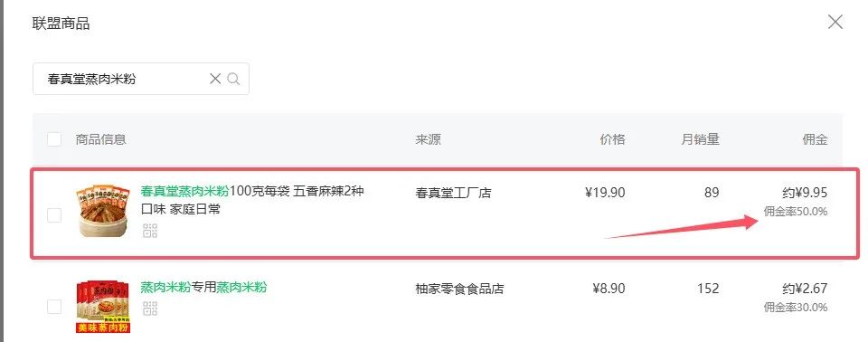Screen dimensions: 868x342
Task: Click the 价格 column header
Action: click(x=612, y=139)
